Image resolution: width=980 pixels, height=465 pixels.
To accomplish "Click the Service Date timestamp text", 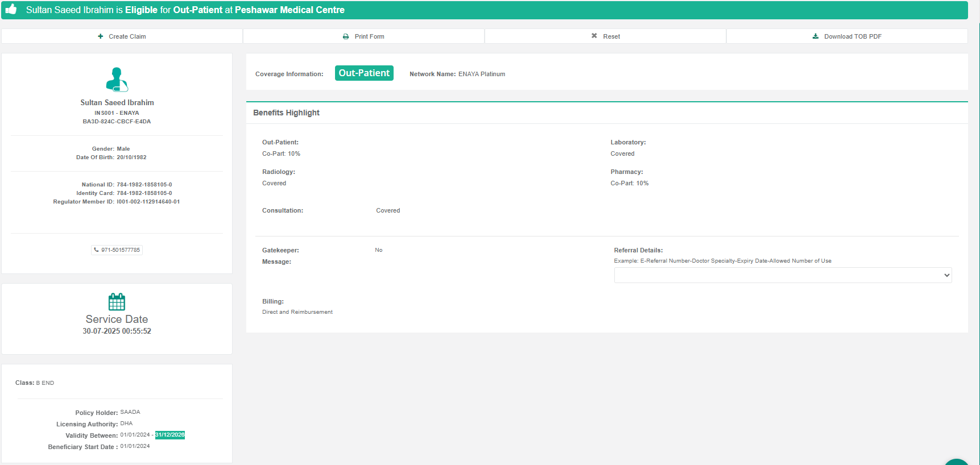I will (x=117, y=331).
